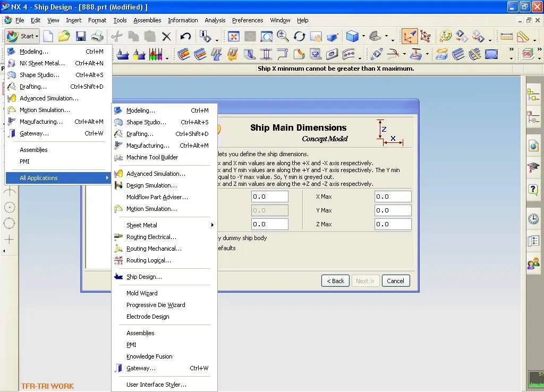
Task: Choose Mold Wizard from submenu
Action: pyautogui.click(x=165, y=294)
